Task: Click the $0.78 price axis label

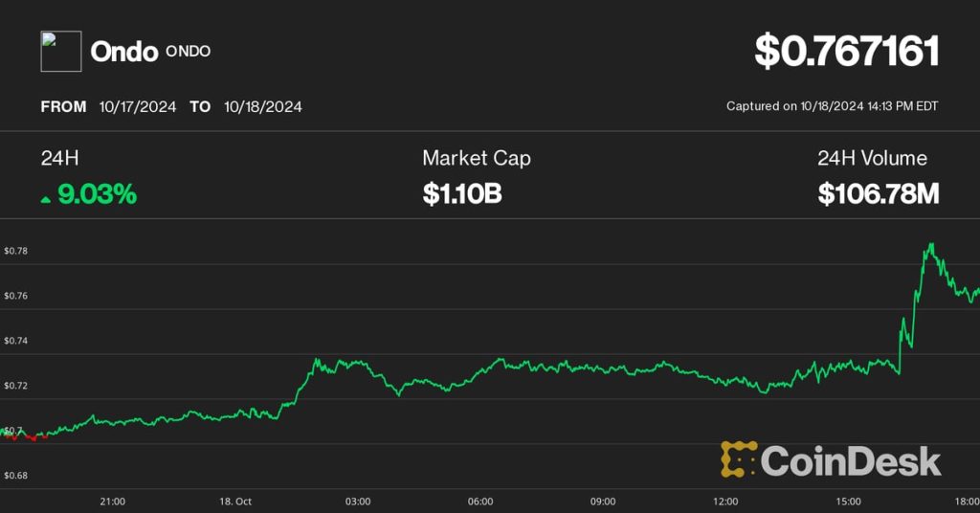Action: (x=16, y=251)
